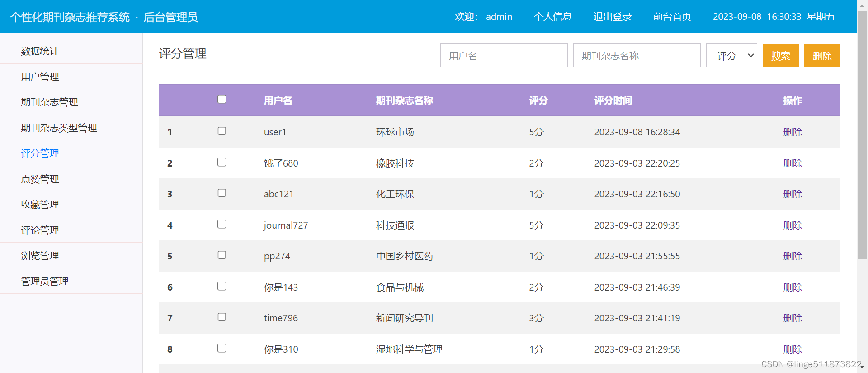The width and height of the screenshot is (868, 373).
Task: Click the 环球市场 journal name cell
Action: click(x=395, y=132)
